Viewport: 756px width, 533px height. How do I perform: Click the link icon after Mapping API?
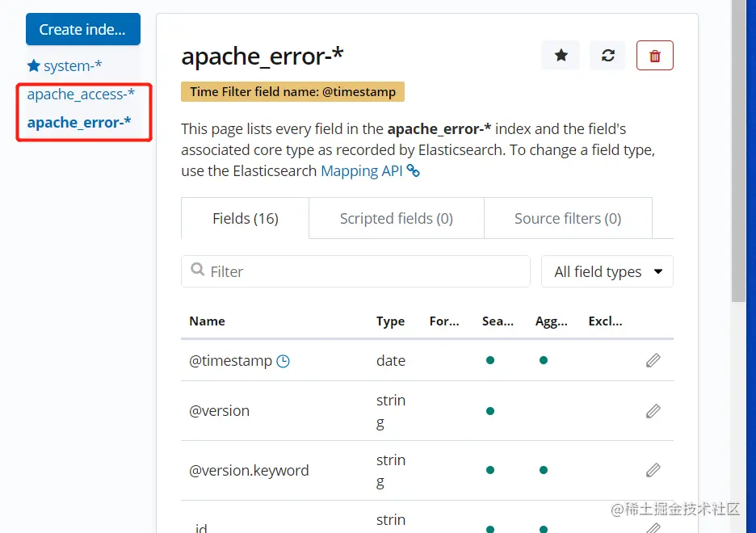click(413, 170)
